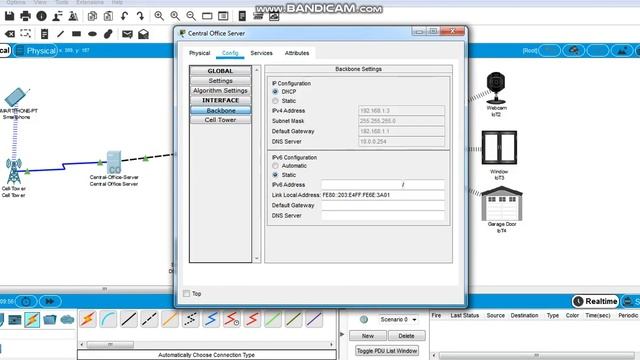Click the config list scroll-down arrow
Viewport: 640px width, 360px height.
point(257,258)
